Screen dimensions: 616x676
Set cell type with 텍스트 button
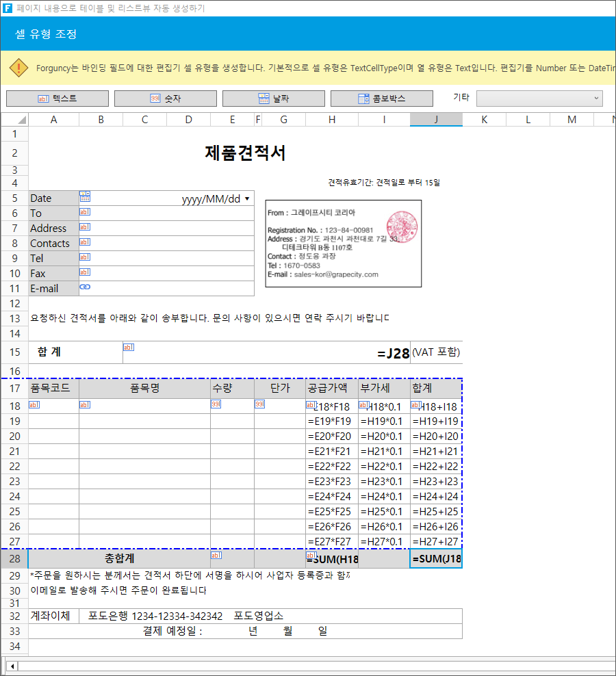tap(57, 99)
